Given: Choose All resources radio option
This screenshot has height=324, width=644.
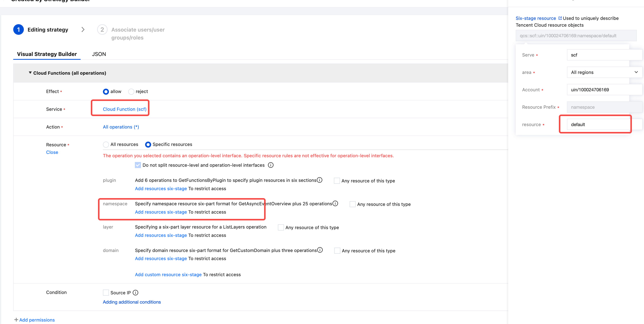Looking at the screenshot, I should (x=106, y=144).
